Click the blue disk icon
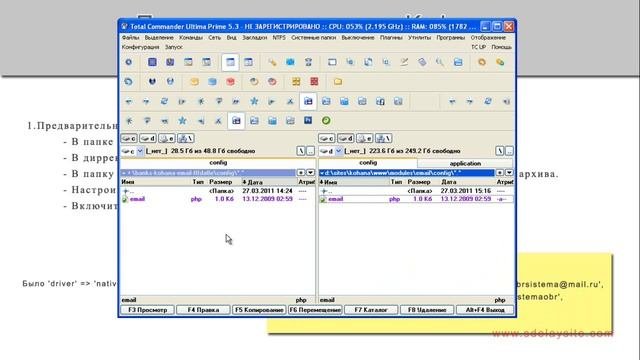640x360 pixels. (x=212, y=82)
